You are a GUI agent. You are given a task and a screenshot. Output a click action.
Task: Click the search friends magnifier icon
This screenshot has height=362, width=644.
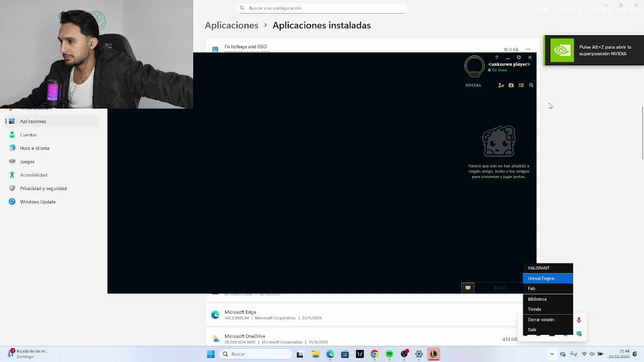click(x=531, y=85)
